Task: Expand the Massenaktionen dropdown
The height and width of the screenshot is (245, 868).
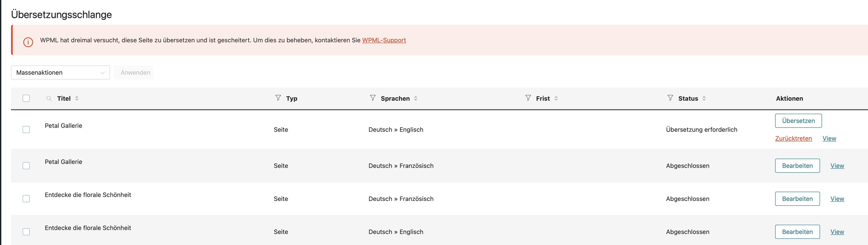Action: point(60,72)
